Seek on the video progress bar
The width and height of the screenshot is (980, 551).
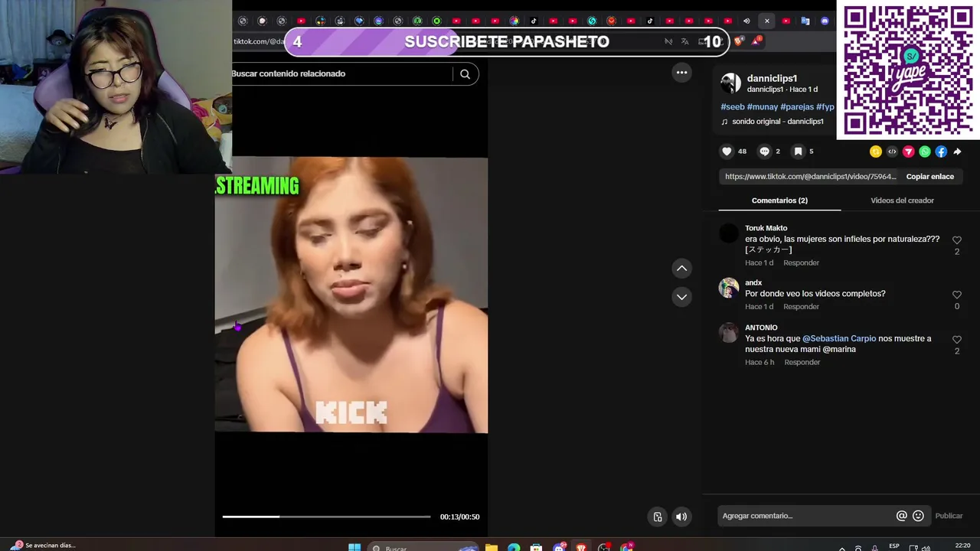coord(326,517)
